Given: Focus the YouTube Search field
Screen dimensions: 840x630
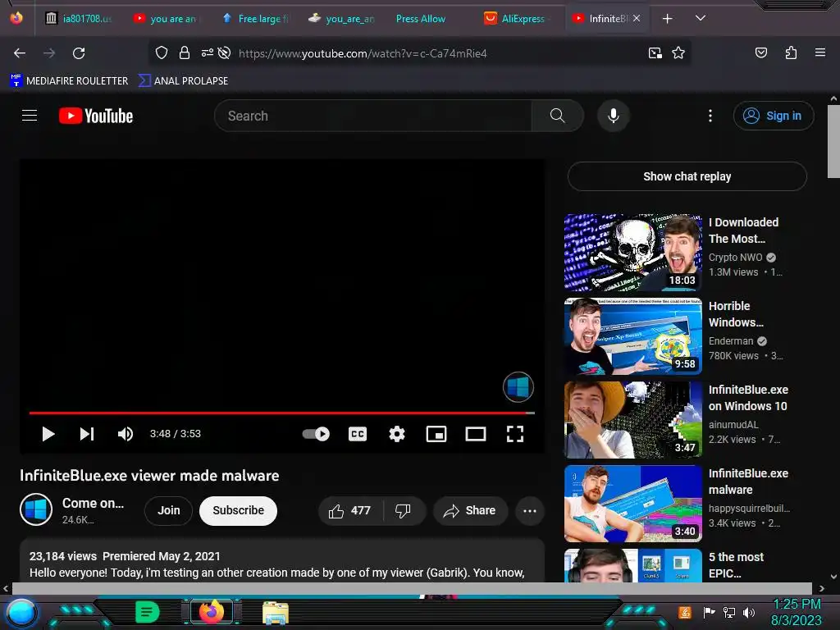Looking at the screenshot, I should tap(373, 116).
